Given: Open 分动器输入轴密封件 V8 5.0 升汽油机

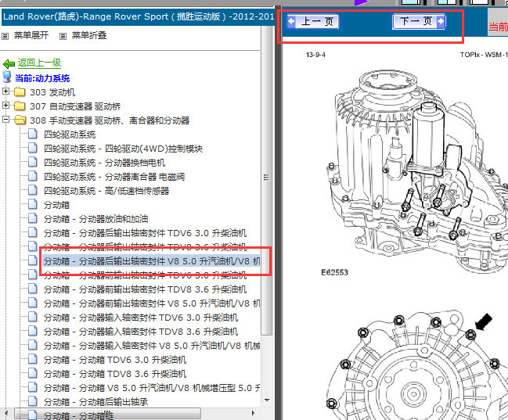Looking at the screenshot, I should coord(152,346).
